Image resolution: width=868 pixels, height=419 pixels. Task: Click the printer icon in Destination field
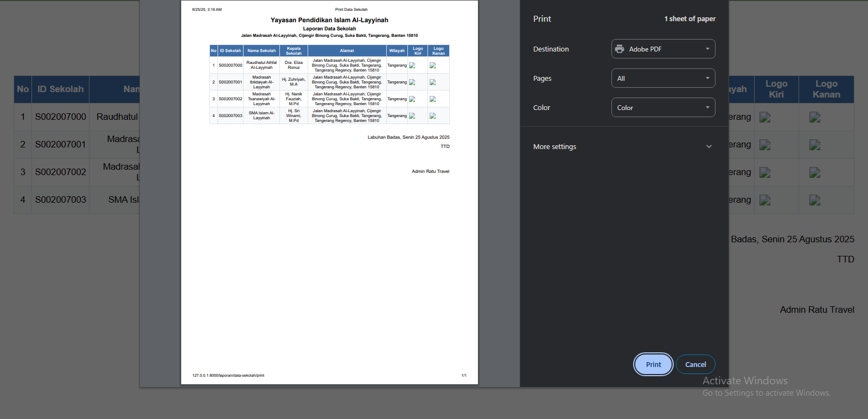click(620, 49)
